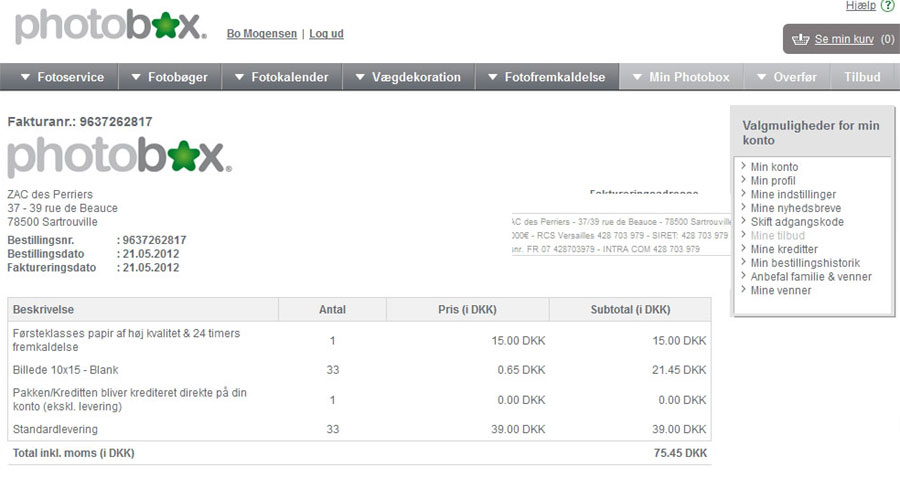
Task: Open Mine indstillinger
Action: pos(793,195)
